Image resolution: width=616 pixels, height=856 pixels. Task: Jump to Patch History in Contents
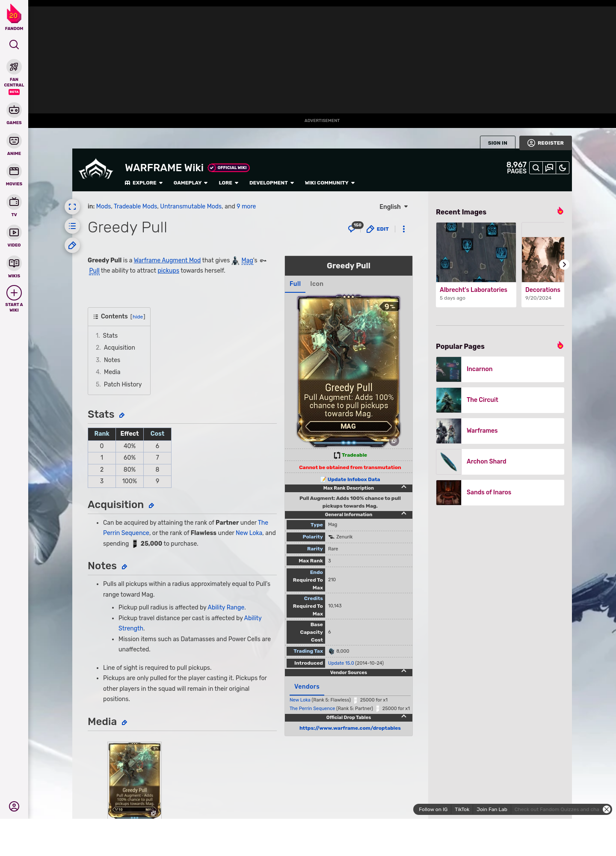(x=123, y=384)
